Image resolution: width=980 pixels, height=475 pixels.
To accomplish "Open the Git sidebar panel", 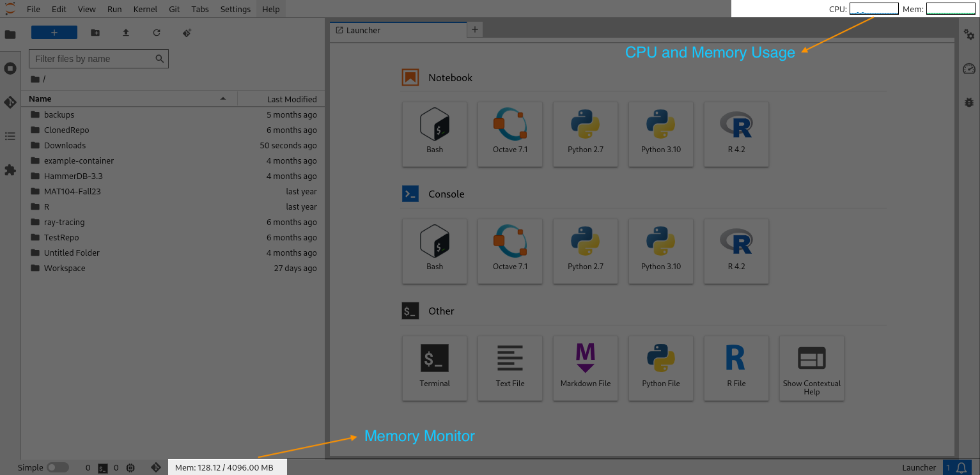I will click(x=10, y=102).
